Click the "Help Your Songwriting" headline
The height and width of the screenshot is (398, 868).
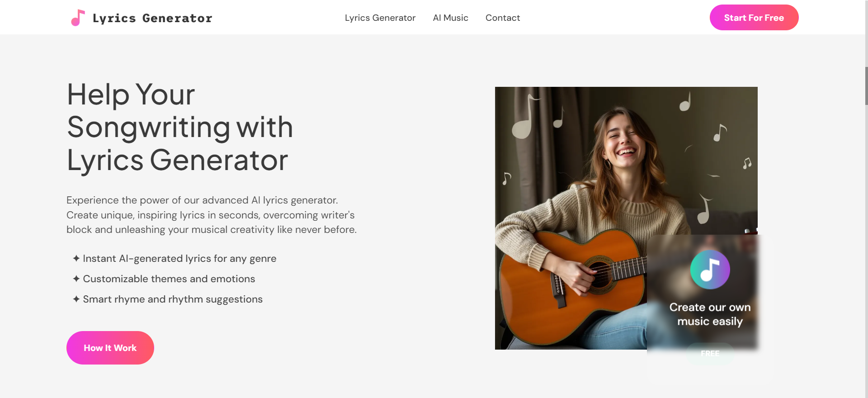179,128
